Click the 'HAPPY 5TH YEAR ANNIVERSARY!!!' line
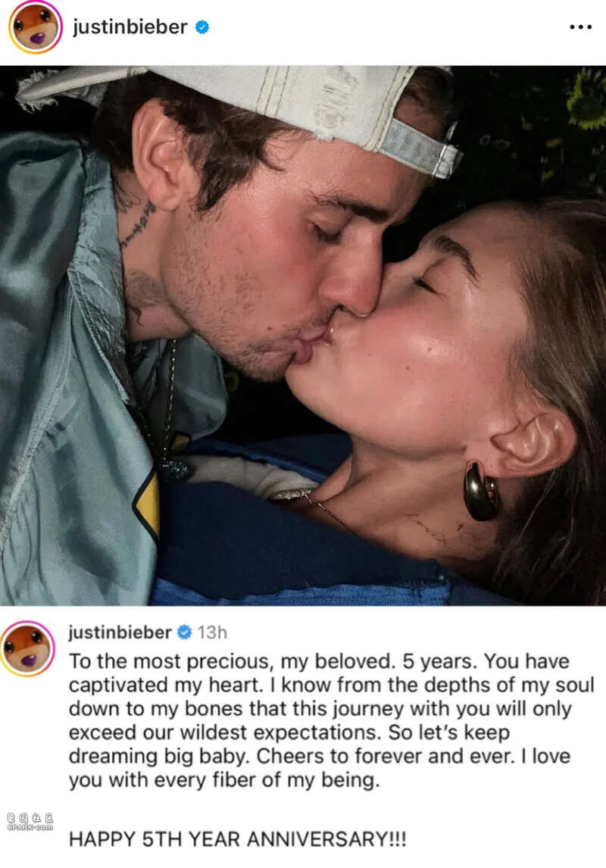This screenshot has width=606, height=868. 237,839
